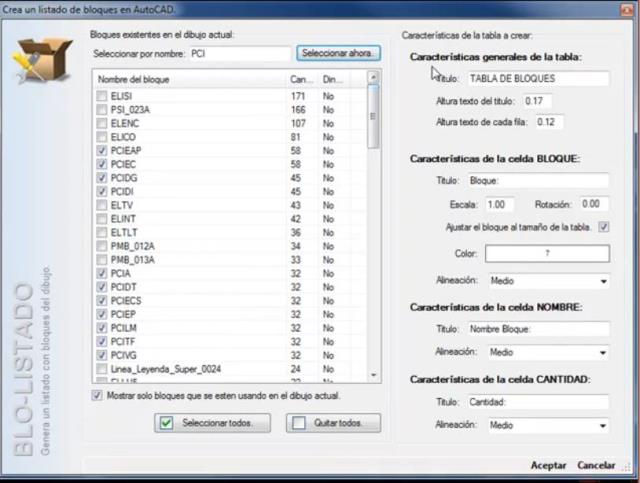This screenshot has width=640, height=483.
Task: Click the Rotación input field
Action: tap(595, 204)
